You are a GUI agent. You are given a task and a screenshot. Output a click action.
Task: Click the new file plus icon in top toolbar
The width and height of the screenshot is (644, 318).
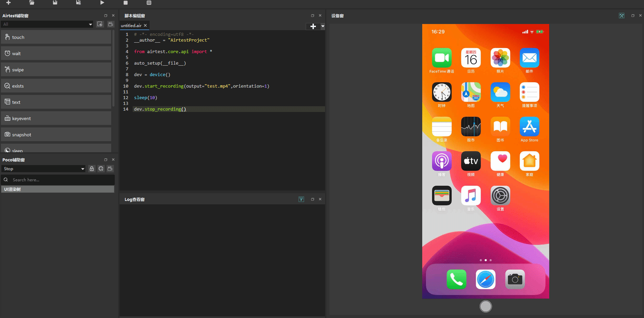point(8,3)
